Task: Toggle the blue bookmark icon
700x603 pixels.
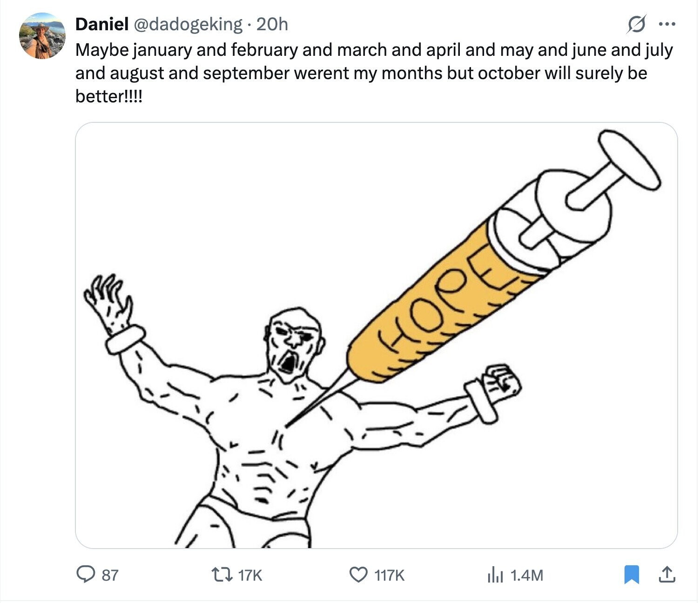Action: (x=632, y=575)
